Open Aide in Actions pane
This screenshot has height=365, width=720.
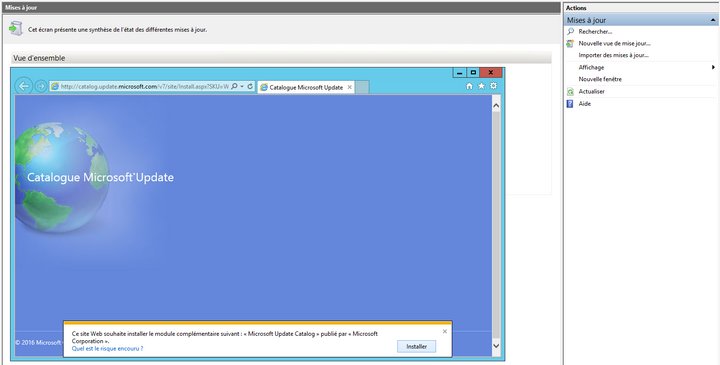585,104
